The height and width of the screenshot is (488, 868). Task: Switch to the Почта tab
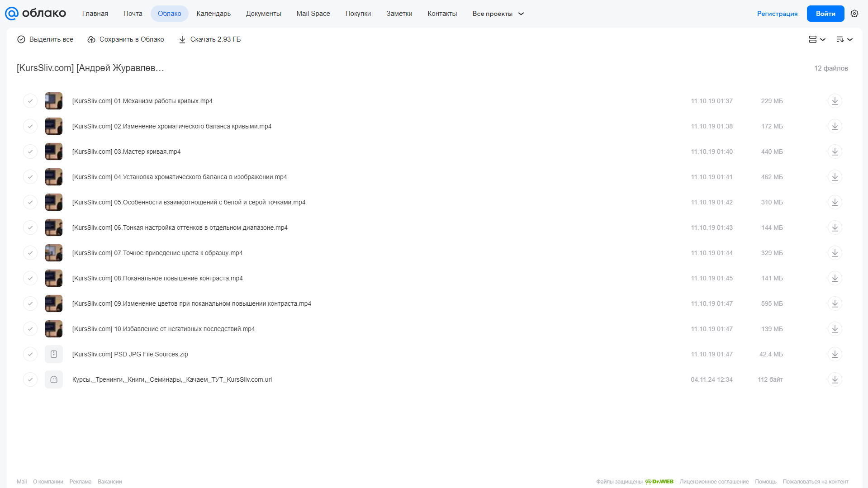[133, 14]
